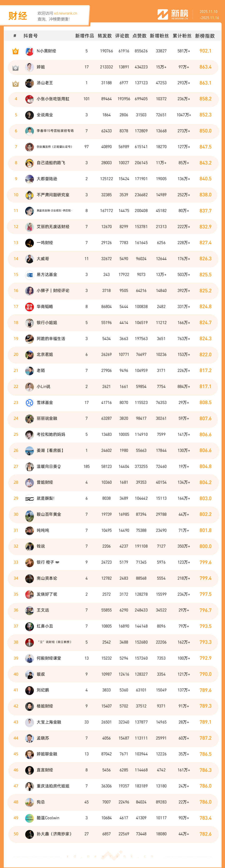
Task: Click the 华商韬略 red avatar
Action: (x=29, y=307)
